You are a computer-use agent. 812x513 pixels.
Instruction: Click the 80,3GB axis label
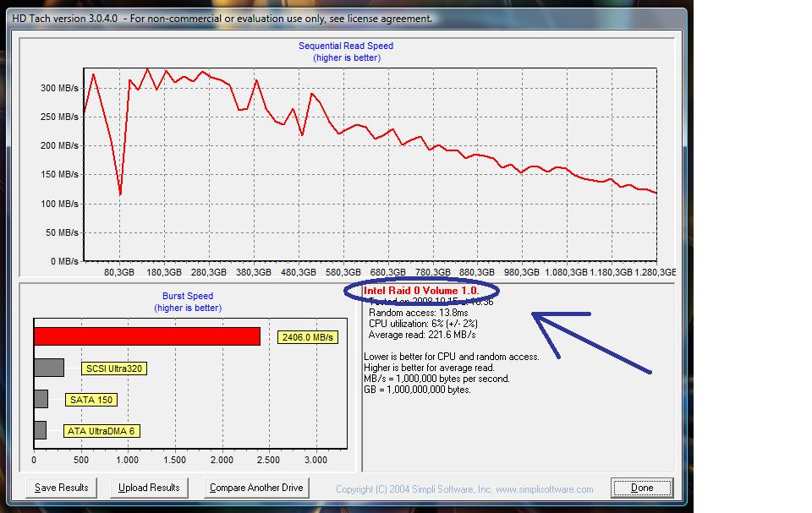[119, 272]
